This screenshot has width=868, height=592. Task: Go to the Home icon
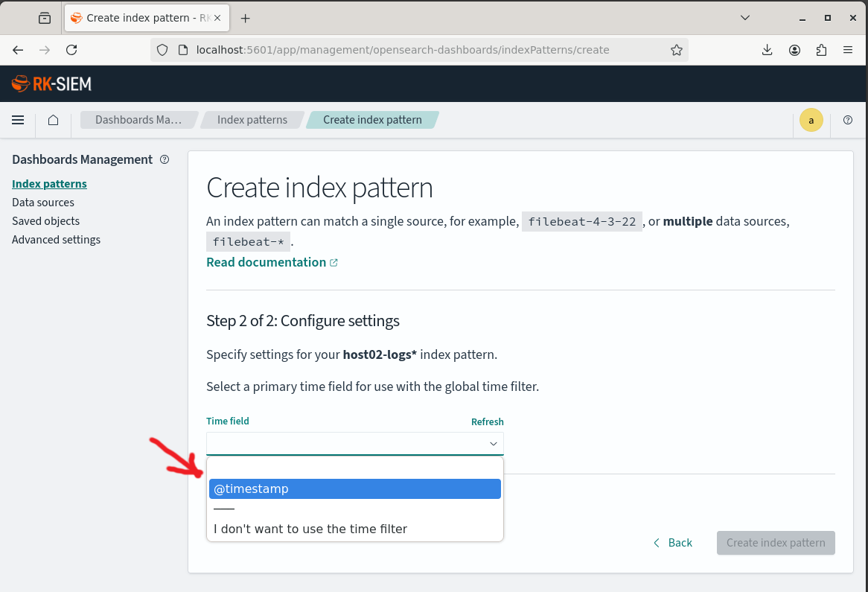click(53, 120)
